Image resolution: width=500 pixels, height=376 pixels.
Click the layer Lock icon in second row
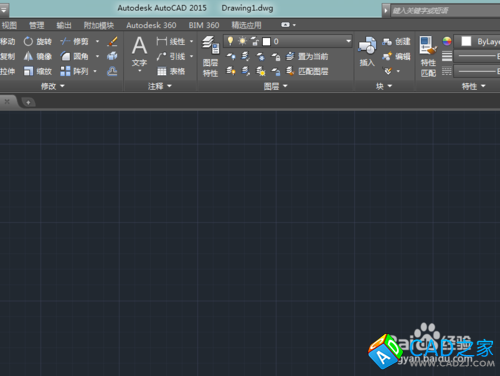(276, 56)
